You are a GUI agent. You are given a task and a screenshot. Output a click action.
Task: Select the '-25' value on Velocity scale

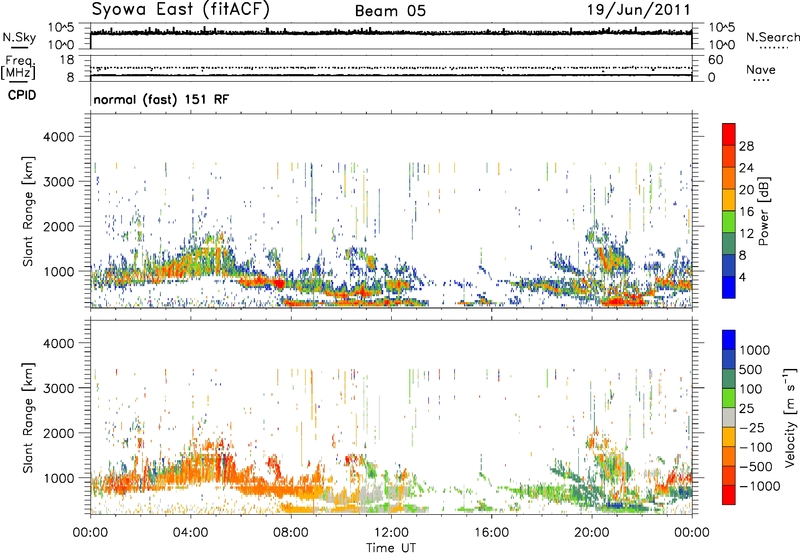(x=753, y=428)
